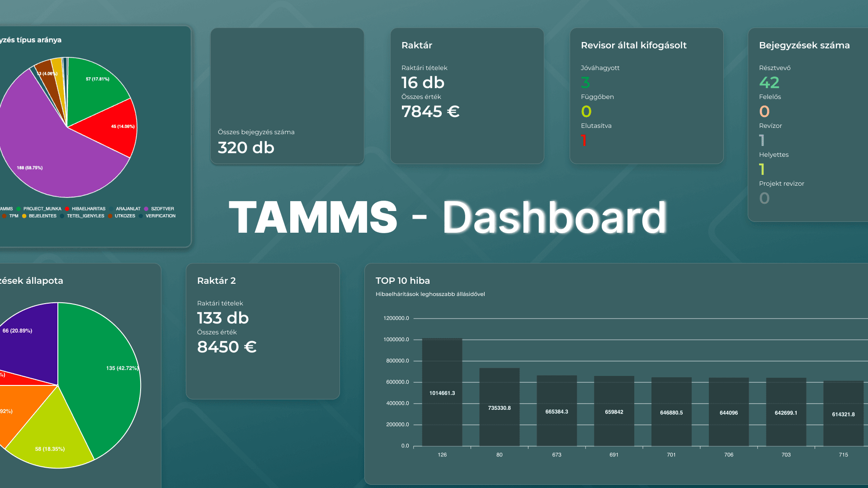Screen dimensions: 868x488
Task: Click the BEJELENTES legend color dot
Action: point(24,216)
